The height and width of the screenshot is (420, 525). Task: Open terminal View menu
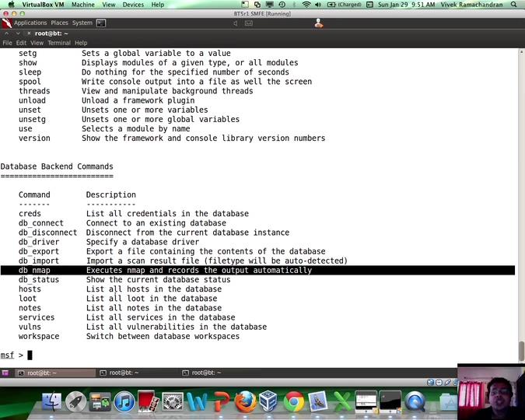tap(37, 43)
